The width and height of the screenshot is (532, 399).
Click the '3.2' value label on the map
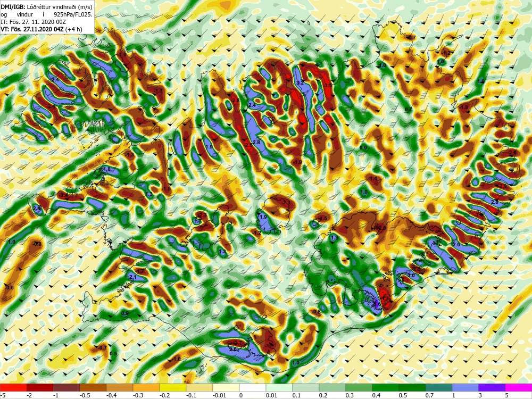pos(300,83)
